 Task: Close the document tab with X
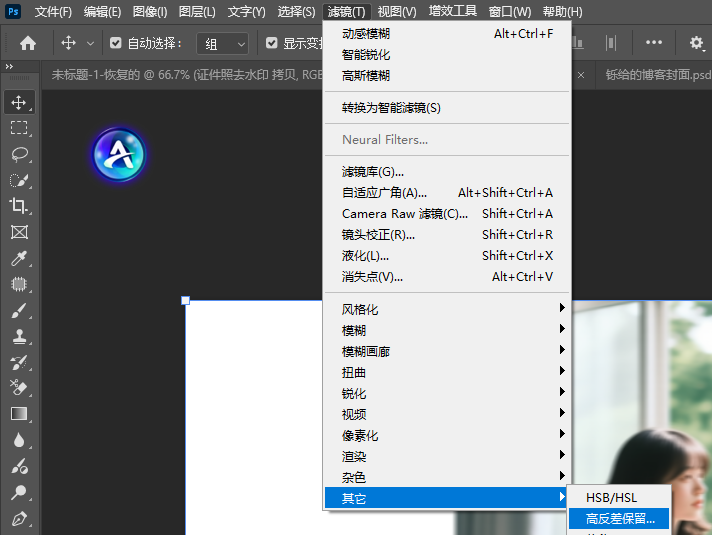[x=581, y=75]
